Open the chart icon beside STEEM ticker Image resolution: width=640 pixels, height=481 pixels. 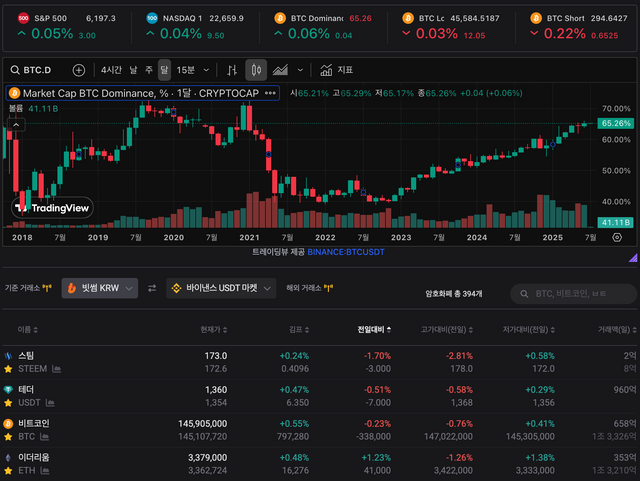(x=57, y=369)
